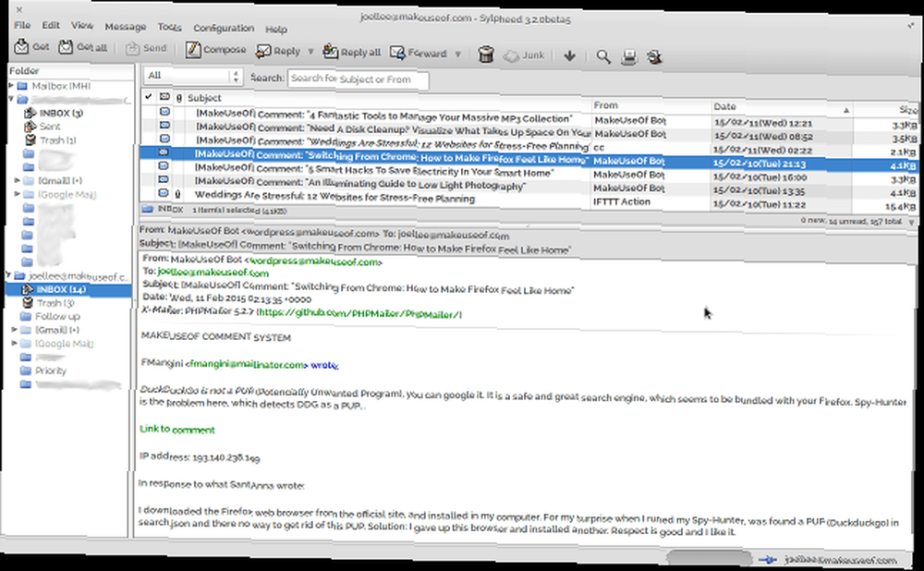Expand the second [Gmail] folder
Viewport: 924px width, 571px height.
coord(15,330)
